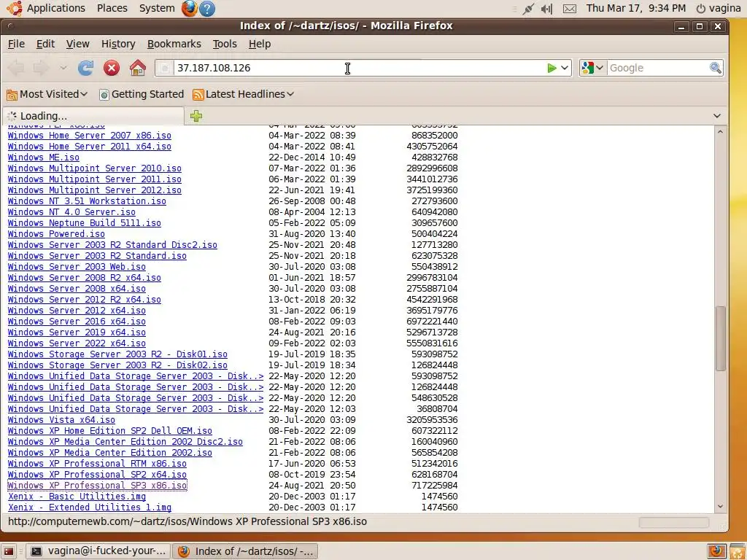Screen dimensions: 747x560
Task: Click the blue Help icon in top panel
Action: click(x=207, y=8)
